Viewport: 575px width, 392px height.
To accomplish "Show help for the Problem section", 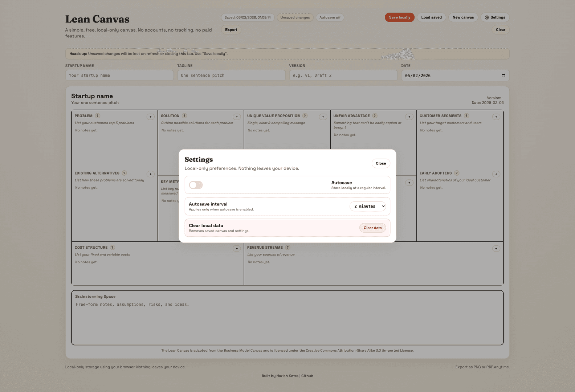I will point(97,116).
